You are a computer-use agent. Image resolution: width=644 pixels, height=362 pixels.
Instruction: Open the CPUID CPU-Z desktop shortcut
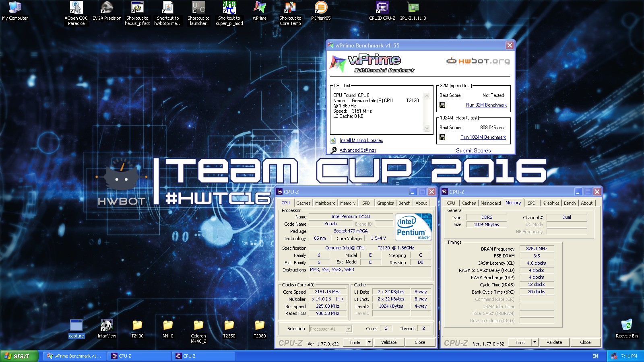[x=382, y=8]
